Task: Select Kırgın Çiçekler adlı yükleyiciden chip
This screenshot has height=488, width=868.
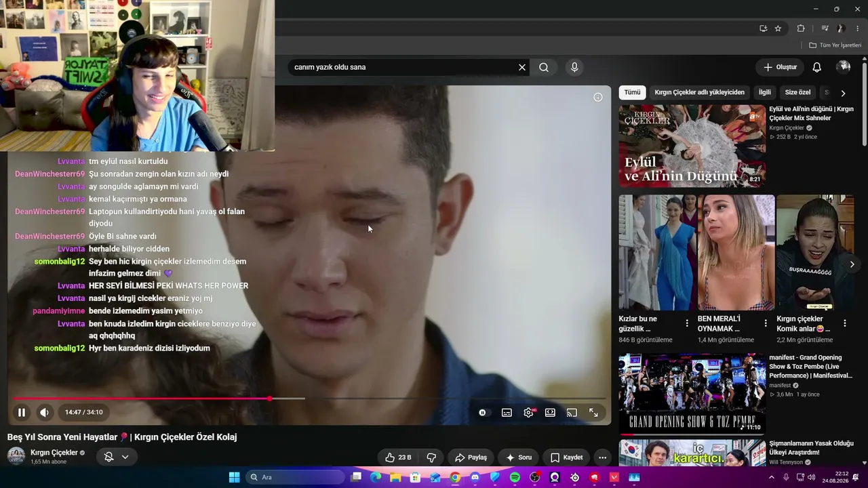Action: 699,92
